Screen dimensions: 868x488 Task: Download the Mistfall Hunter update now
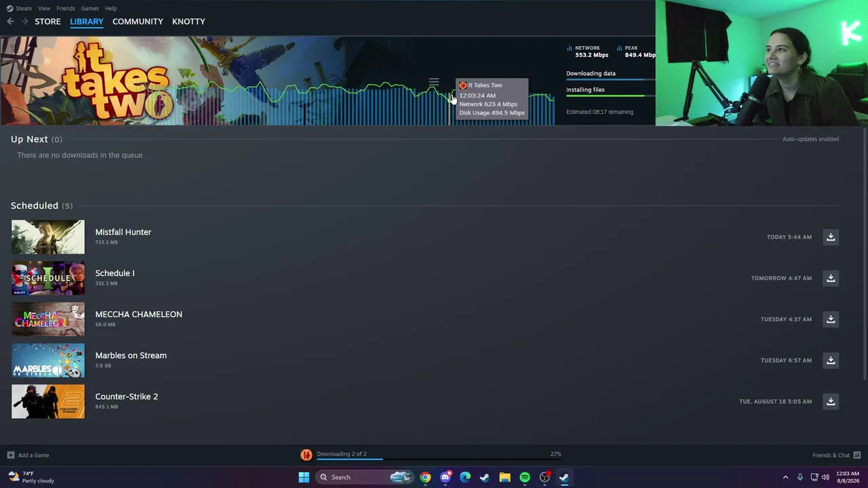tap(831, 237)
